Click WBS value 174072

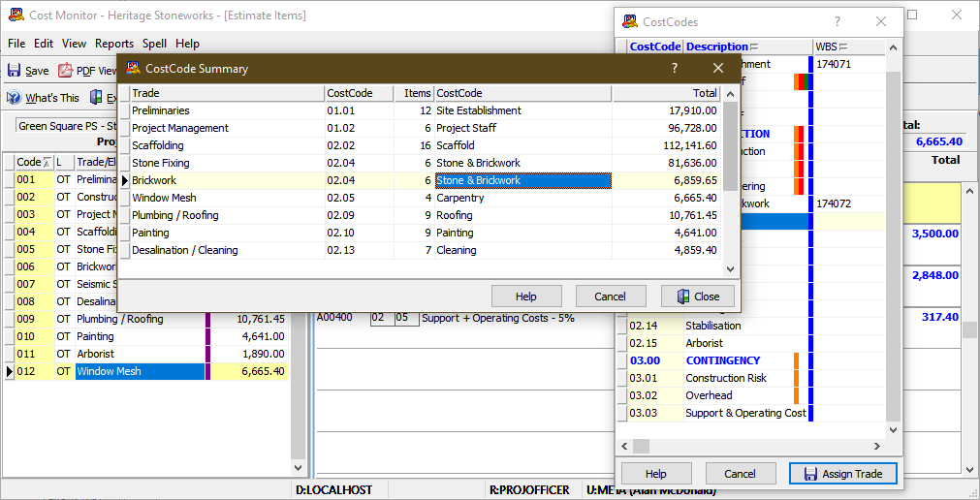834,203
